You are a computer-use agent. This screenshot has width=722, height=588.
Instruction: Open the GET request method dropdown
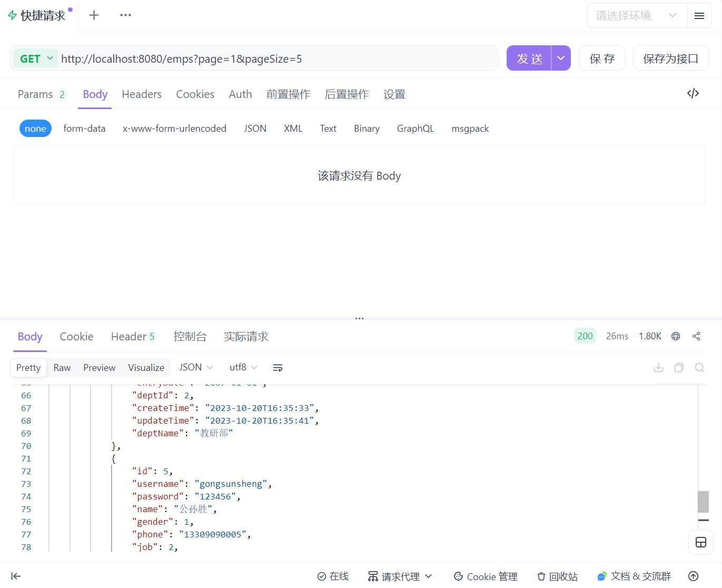(36, 58)
